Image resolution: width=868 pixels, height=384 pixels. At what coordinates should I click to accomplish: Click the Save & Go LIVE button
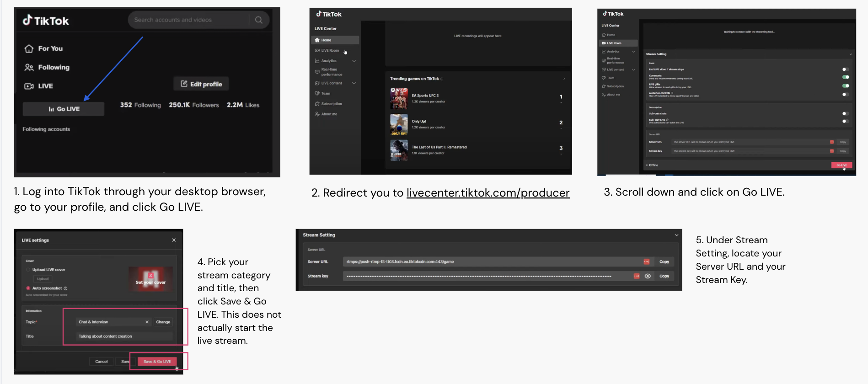tap(157, 362)
